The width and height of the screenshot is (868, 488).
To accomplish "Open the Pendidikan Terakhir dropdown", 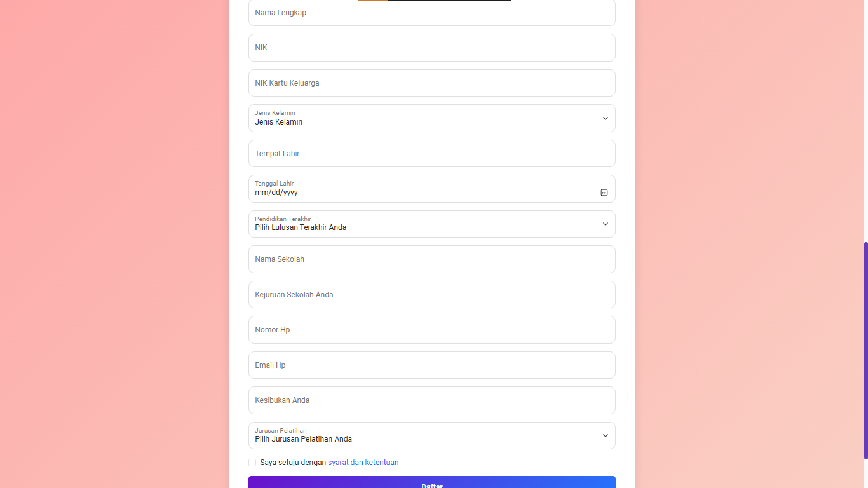I will [431, 224].
